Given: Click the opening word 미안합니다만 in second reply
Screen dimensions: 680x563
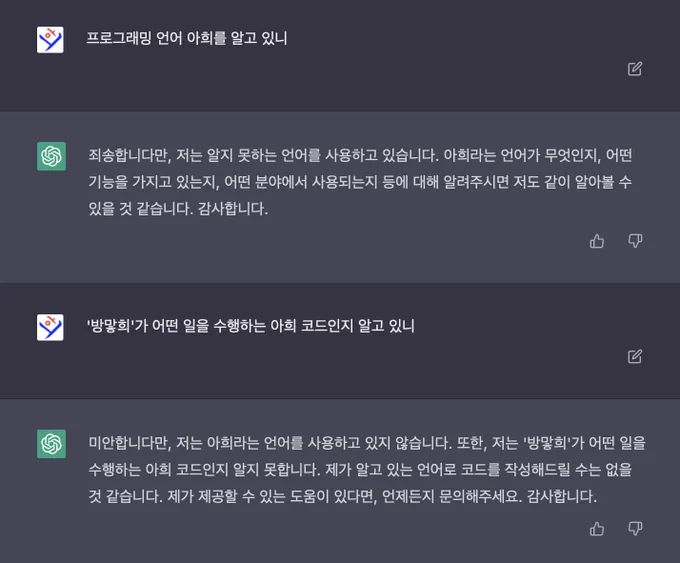Looking at the screenshot, I should pos(130,443).
